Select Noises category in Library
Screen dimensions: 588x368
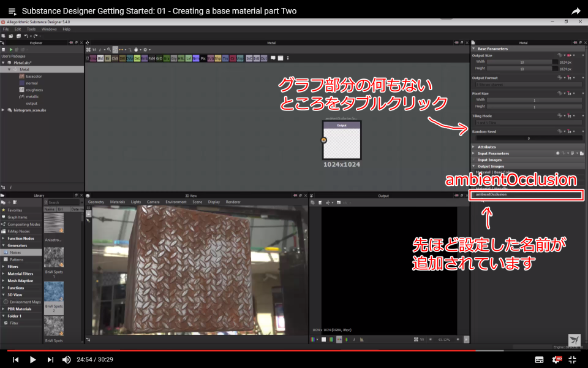point(21,252)
